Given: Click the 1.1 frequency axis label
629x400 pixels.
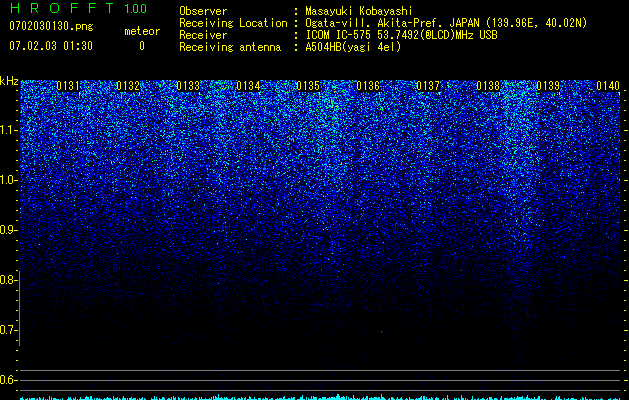Looking at the screenshot, I should click(7, 131).
